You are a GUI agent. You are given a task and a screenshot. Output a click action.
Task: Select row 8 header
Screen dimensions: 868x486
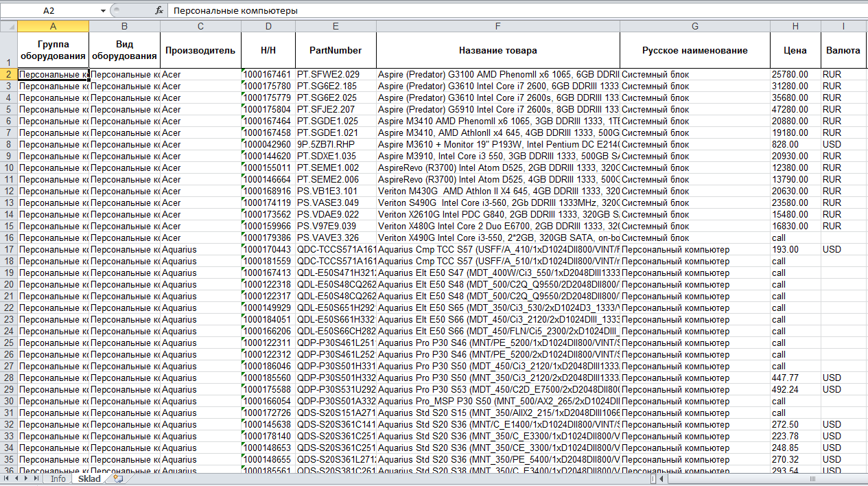[x=9, y=144]
